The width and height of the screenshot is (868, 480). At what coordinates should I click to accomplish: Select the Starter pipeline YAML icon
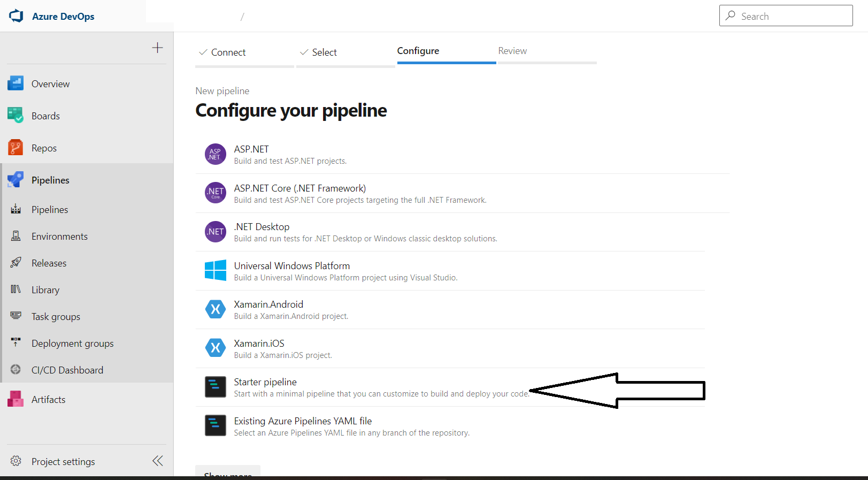pyautogui.click(x=216, y=387)
